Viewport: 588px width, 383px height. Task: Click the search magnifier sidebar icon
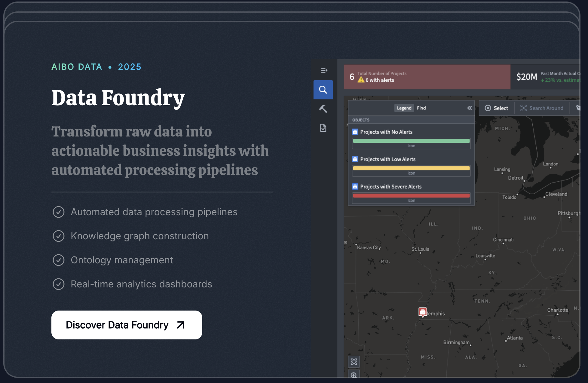click(323, 90)
